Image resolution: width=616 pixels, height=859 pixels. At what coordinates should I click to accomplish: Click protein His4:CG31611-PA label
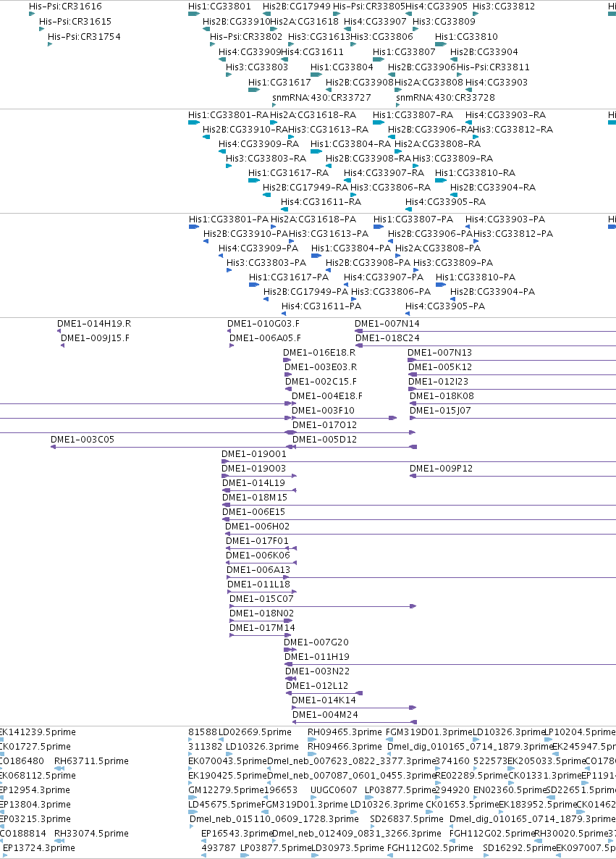321,306
